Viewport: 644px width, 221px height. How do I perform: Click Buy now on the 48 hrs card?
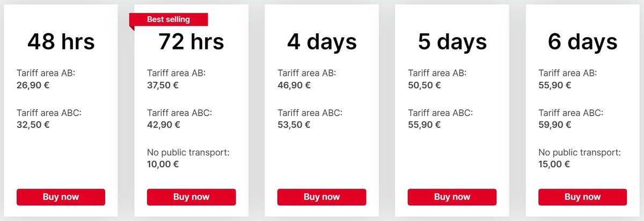pos(61,197)
